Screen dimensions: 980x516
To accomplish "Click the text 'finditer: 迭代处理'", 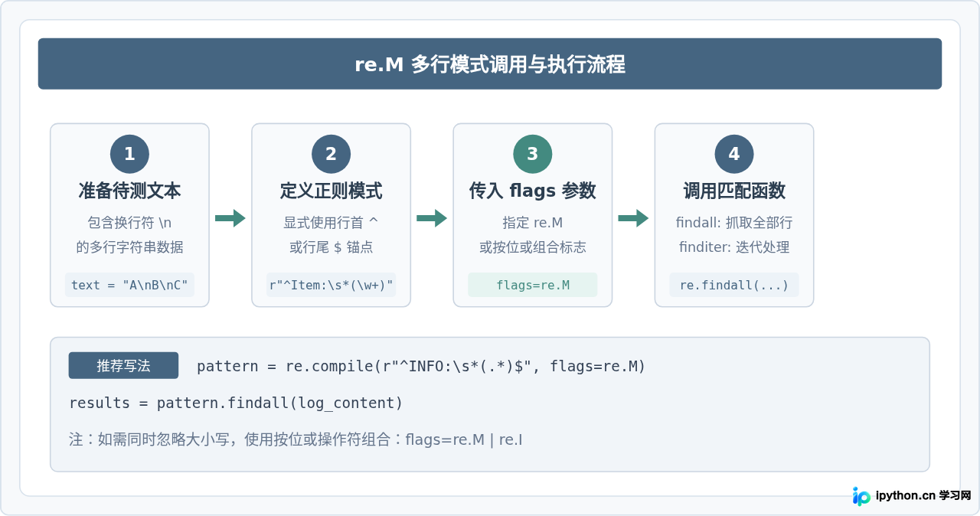I will (734, 247).
